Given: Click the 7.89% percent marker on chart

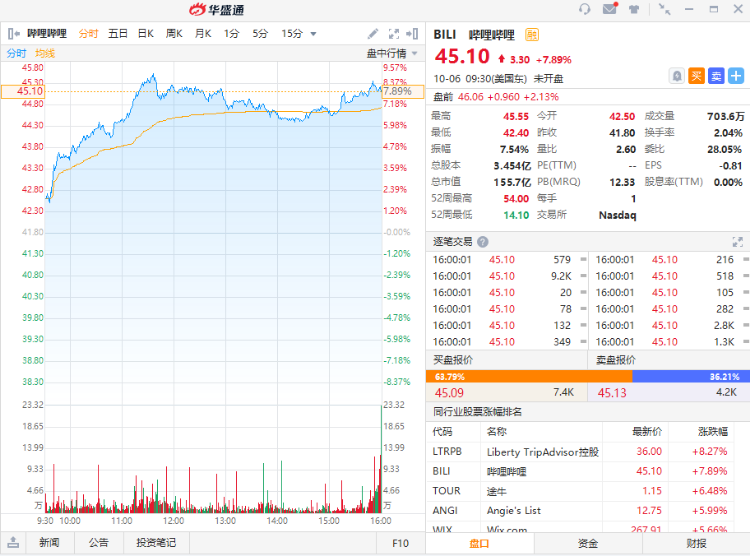Looking at the screenshot, I should 402,91.
